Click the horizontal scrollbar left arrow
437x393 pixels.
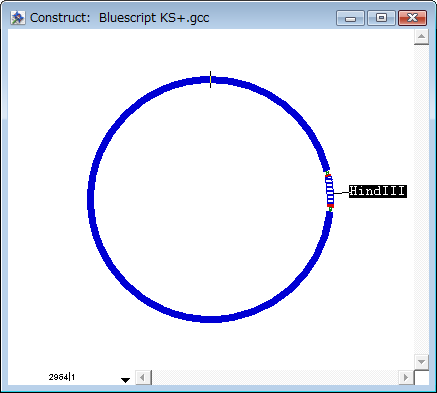(x=143, y=377)
